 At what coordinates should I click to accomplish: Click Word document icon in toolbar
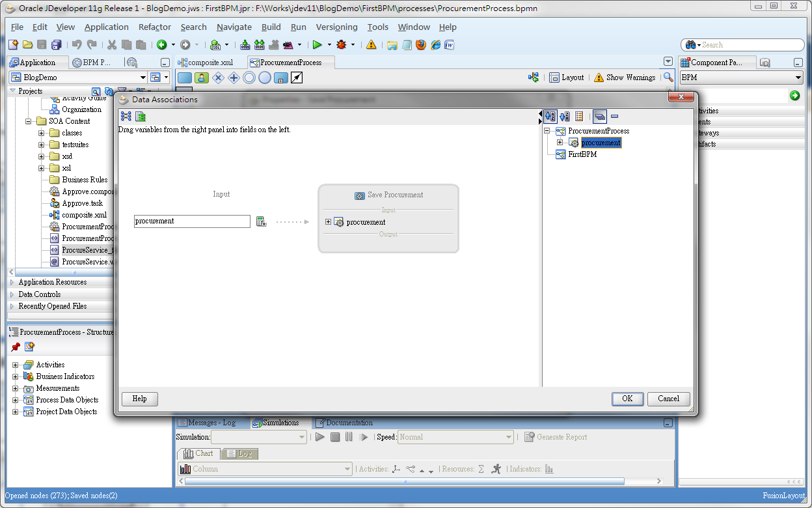449,45
